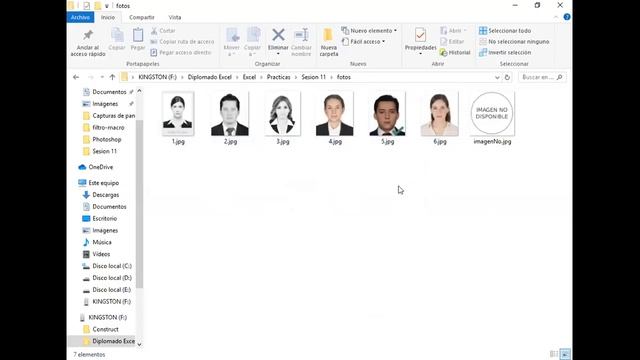Screen dimensions: 640x360
Task: Open Disco local (C:) drive
Action: (x=107, y=266)
